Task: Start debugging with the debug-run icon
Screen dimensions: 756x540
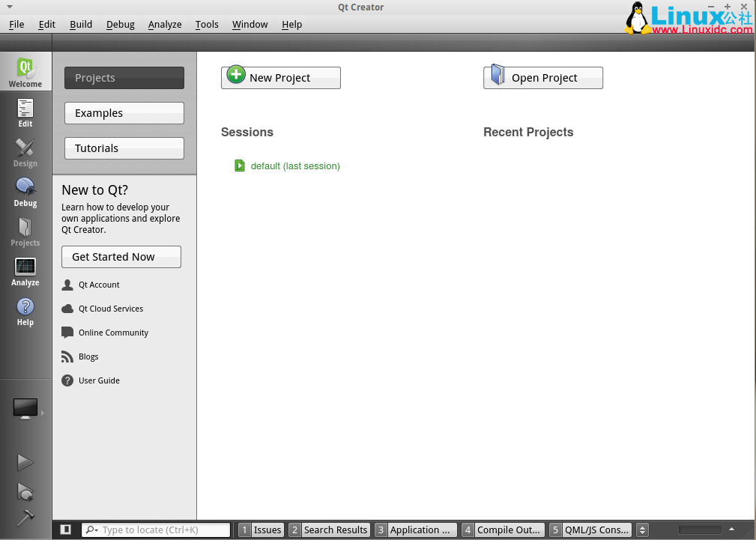Action: coord(25,491)
